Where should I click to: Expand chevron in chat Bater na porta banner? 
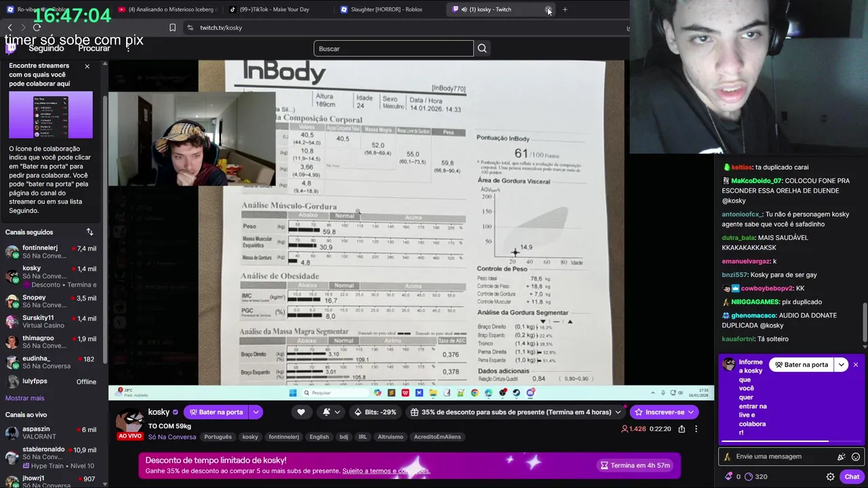click(841, 365)
